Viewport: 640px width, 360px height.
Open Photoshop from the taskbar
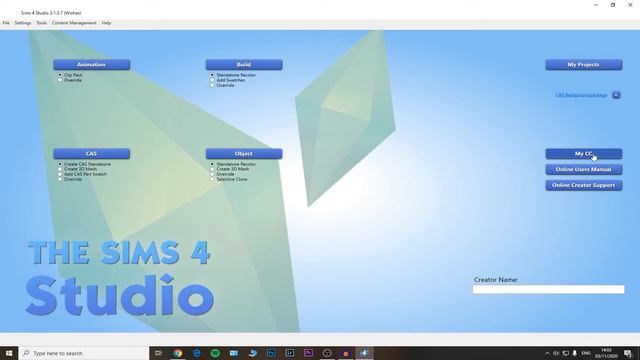tap(271, 353)
